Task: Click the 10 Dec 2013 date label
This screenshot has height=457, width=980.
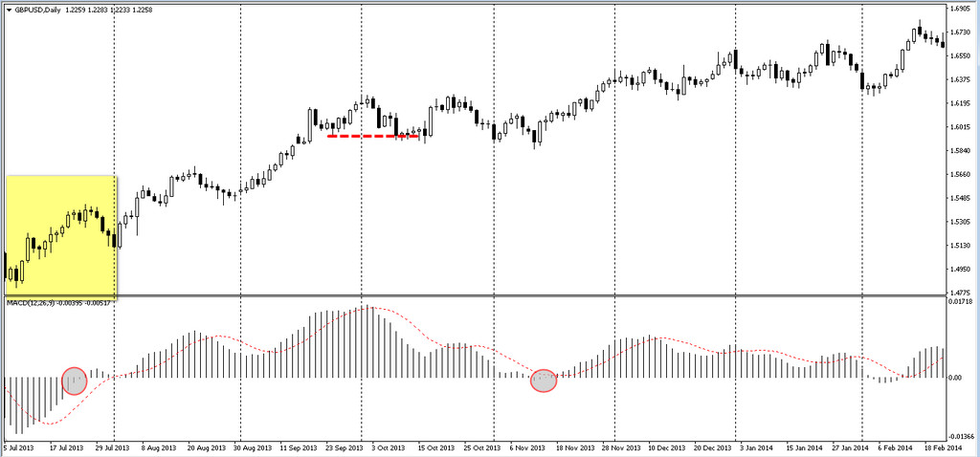Action: tap(664, 446)
